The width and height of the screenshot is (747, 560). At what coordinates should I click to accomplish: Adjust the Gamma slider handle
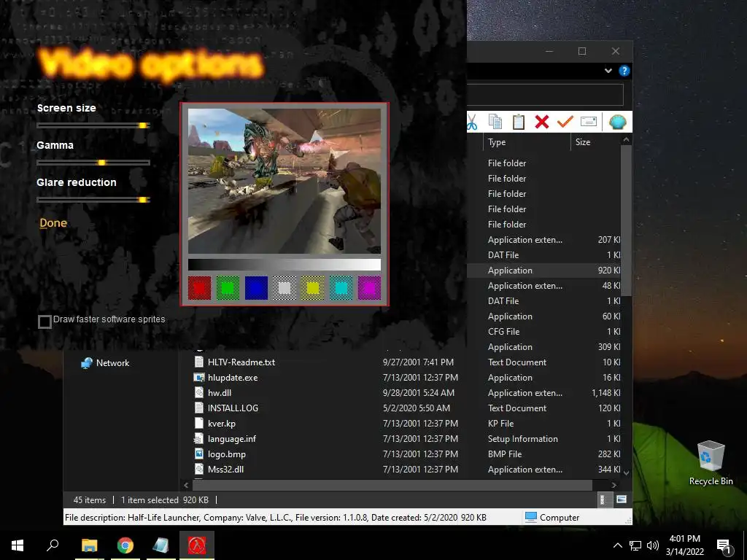(101, 163)
